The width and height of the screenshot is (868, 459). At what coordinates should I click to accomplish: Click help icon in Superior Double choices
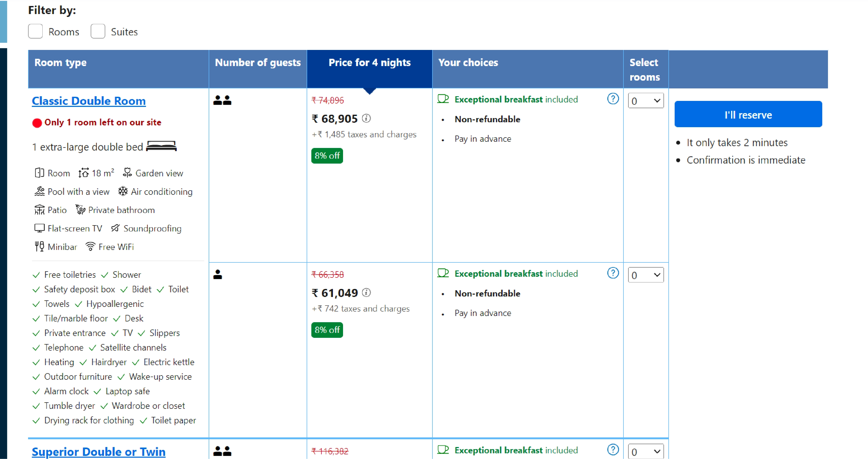click(x=613, y=450)
